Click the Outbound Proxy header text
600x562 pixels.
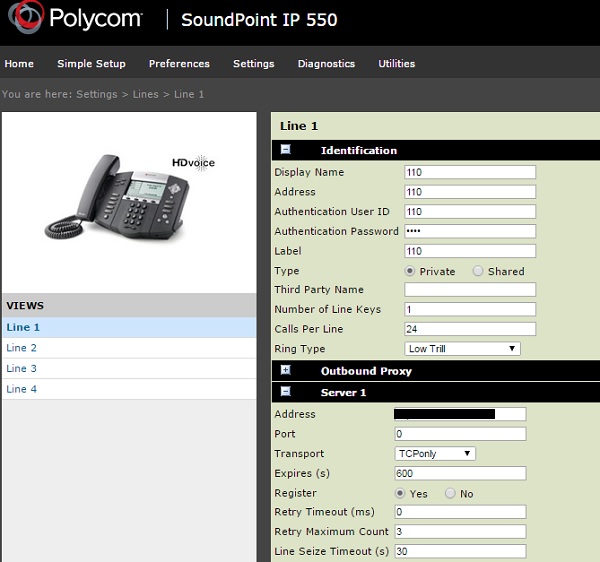pyautogui.click(x=366, y=371)
